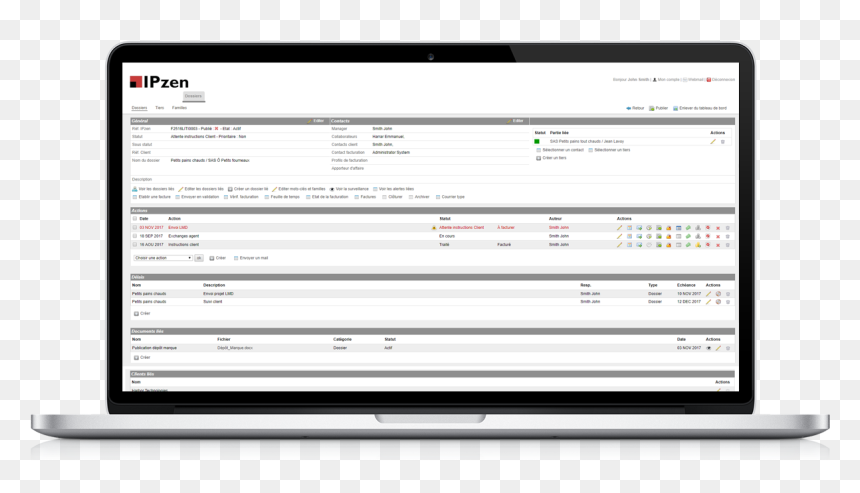
Task: Click Créer un tiers
Action: 551,158
